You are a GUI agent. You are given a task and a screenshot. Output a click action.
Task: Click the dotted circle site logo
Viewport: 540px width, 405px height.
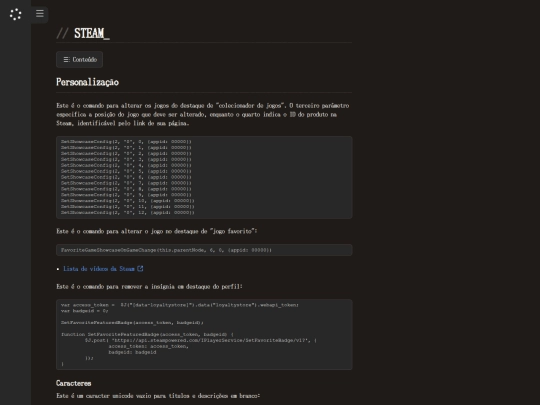(15, 14)
